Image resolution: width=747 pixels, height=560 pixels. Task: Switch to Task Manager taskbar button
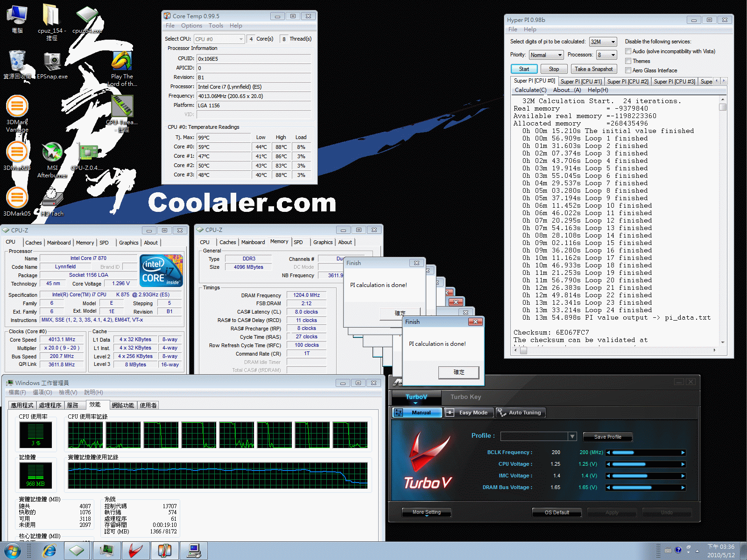[106, 551]
